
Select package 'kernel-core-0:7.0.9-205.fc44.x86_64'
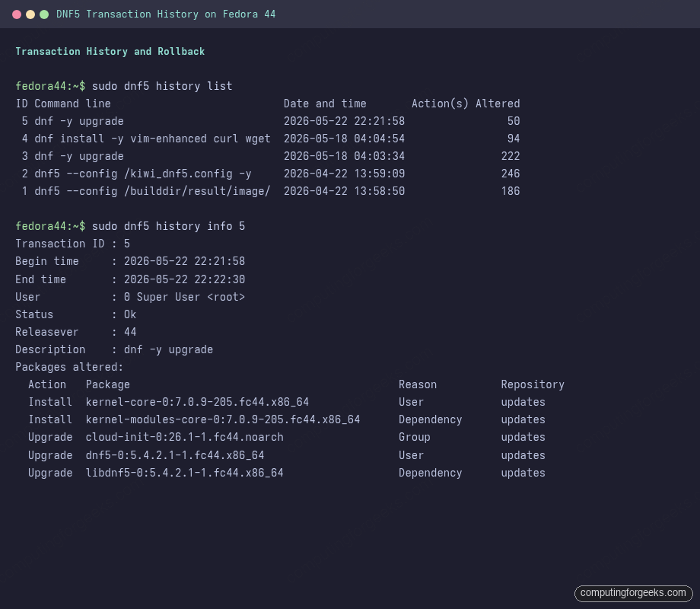197,402
